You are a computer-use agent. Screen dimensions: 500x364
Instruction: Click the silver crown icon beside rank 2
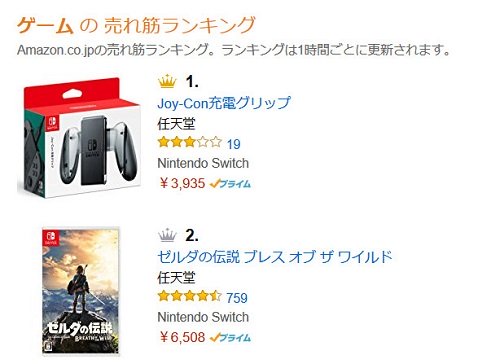[167, 235]
